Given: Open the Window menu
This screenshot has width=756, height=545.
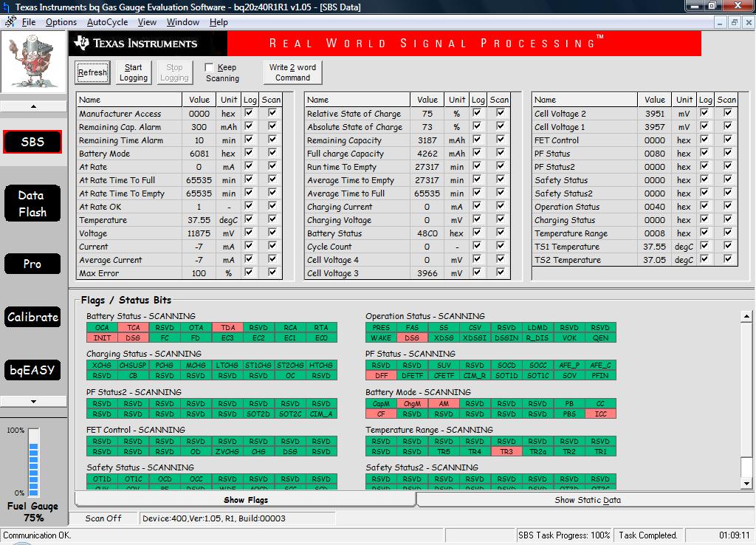Looking at the screenshot, I should [x=183, y=22].
